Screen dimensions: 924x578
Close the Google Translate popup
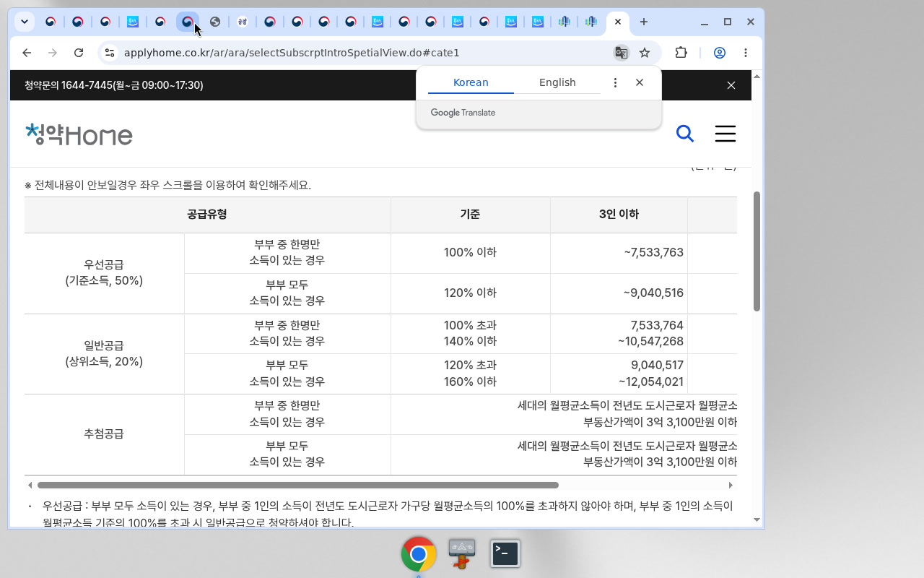point(640,82)
